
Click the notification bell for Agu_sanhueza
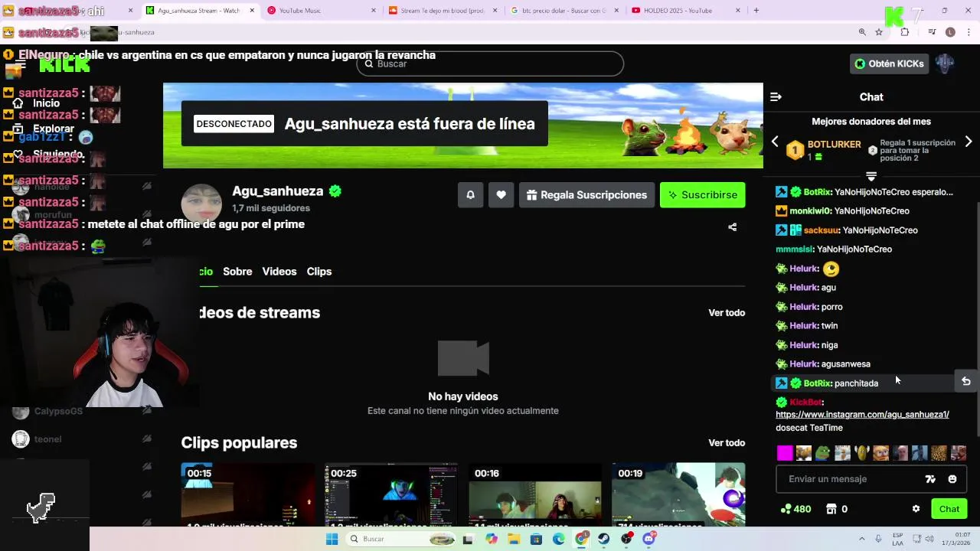(470, 195)
